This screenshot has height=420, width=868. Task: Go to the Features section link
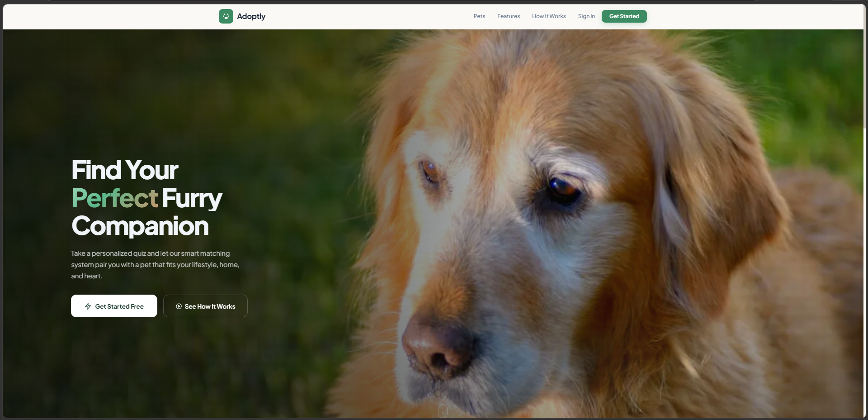point(509,16)
